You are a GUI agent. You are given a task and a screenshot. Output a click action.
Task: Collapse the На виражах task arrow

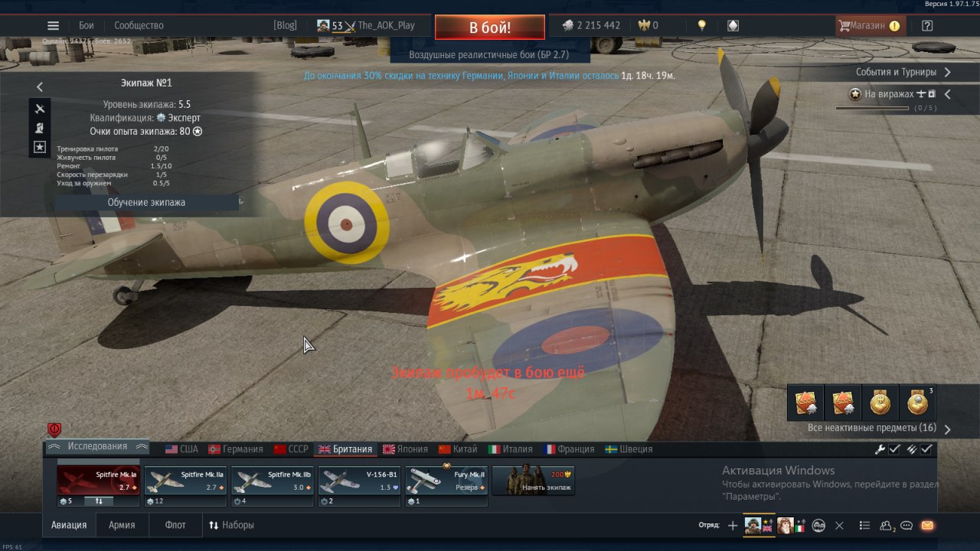coord(947,94)
